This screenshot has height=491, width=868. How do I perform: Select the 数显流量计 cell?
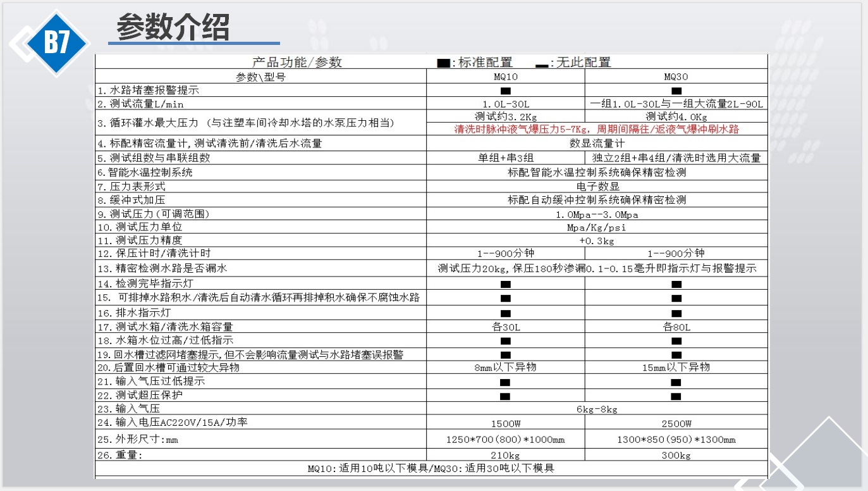click(x=596, y=144)
